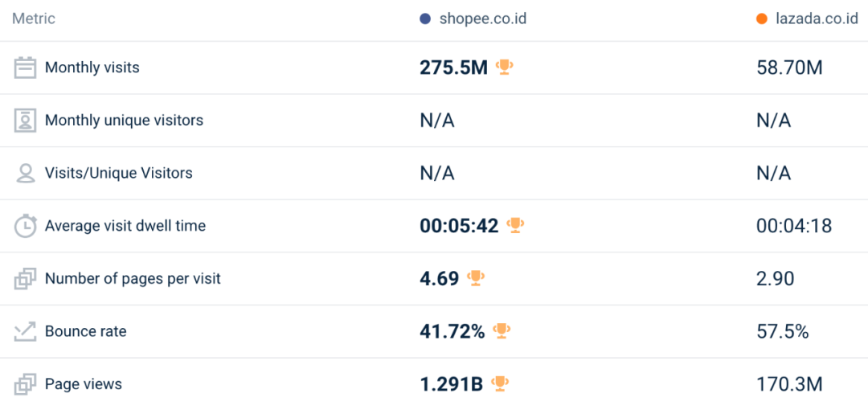Click the portrait icon for Monthly unique visitors
This screenshot has width=868, height=410.
tap(26, 121)
